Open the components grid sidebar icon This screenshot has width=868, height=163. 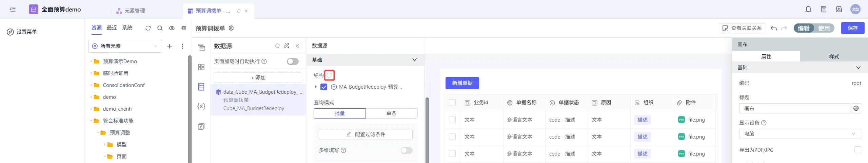point(201,67)
